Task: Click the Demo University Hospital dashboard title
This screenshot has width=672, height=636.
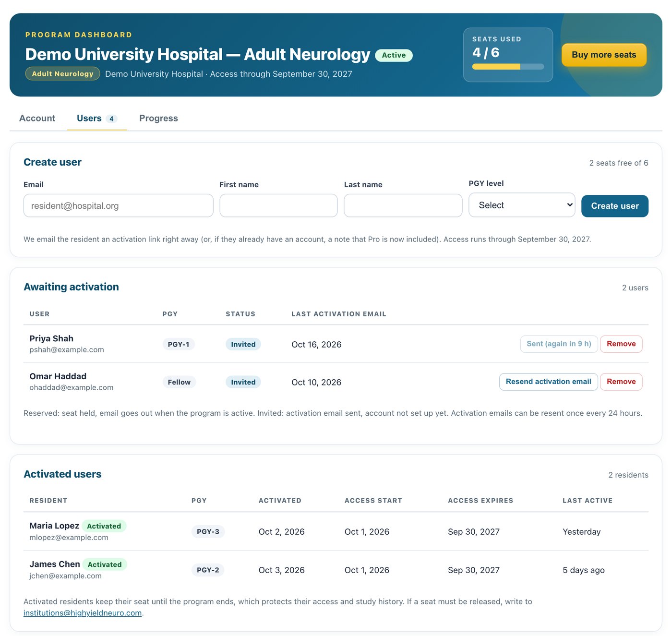Action: [x=198, y=54]
